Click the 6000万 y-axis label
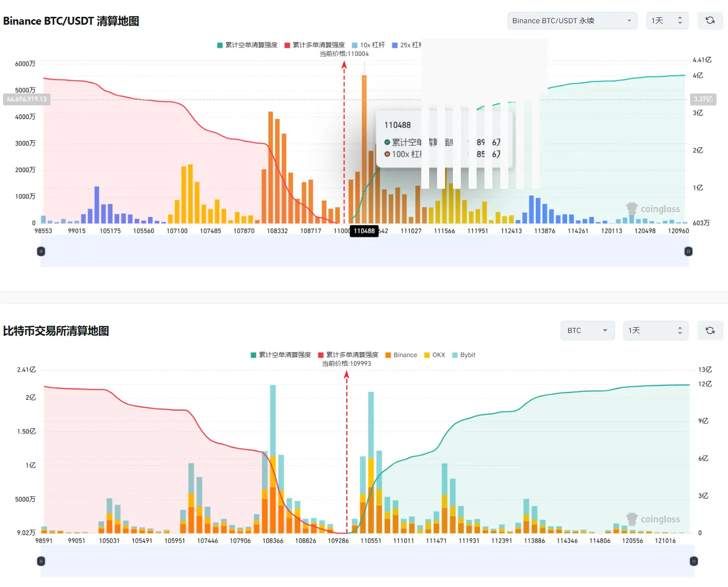Viewport: 728px width, 587px height. 25,64
